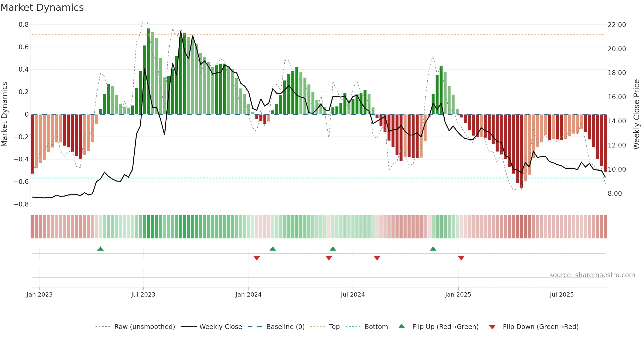Select the red flip-down triangle in August 2024
The image size is (644, 362).
point(377,258)
